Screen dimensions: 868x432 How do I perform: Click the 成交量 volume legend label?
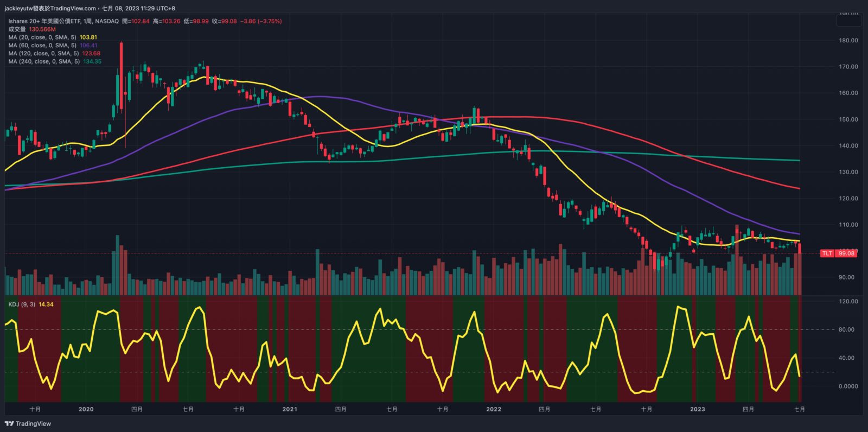[17, 29]
